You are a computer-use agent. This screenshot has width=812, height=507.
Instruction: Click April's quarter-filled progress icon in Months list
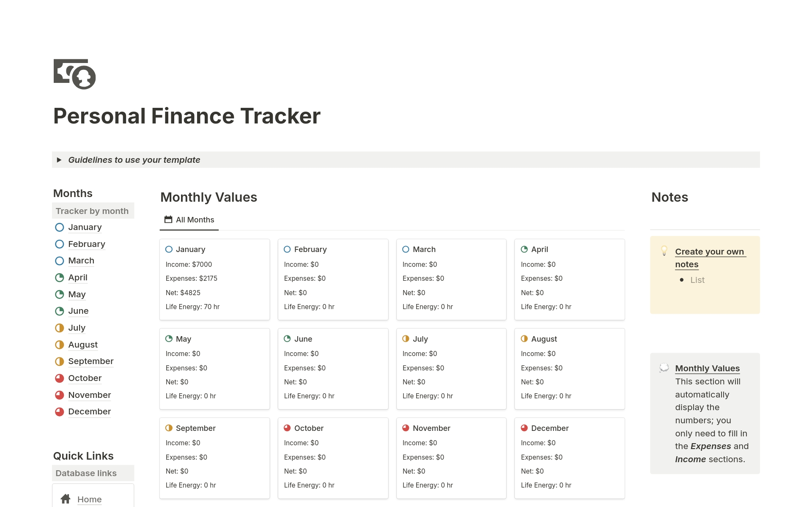coord(59,277)
